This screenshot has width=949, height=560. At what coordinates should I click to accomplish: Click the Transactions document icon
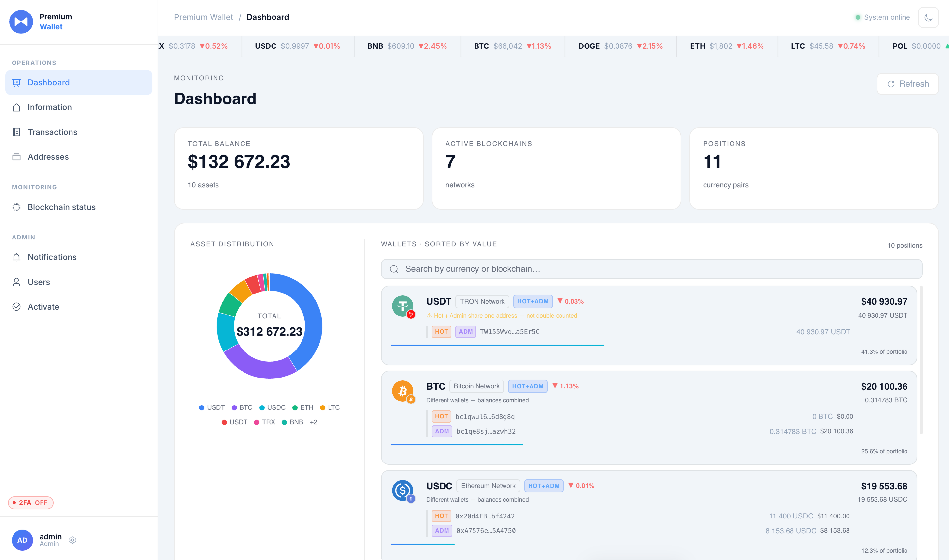16,132
